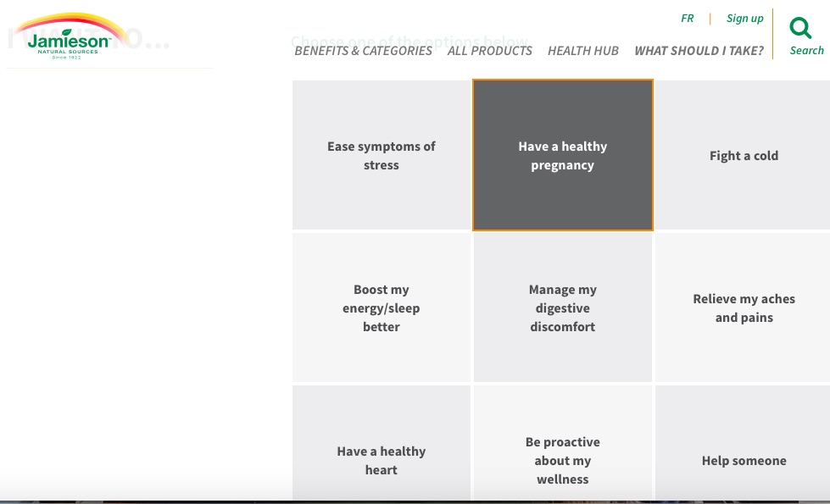Screen dimensions: 830x504
Task: Open Benefits & Categories menu
Action: [x=363, y=51]
